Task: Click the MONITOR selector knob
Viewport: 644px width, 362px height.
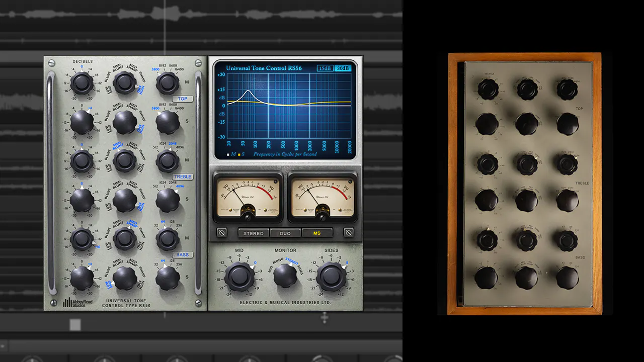Action: point(285,276)
